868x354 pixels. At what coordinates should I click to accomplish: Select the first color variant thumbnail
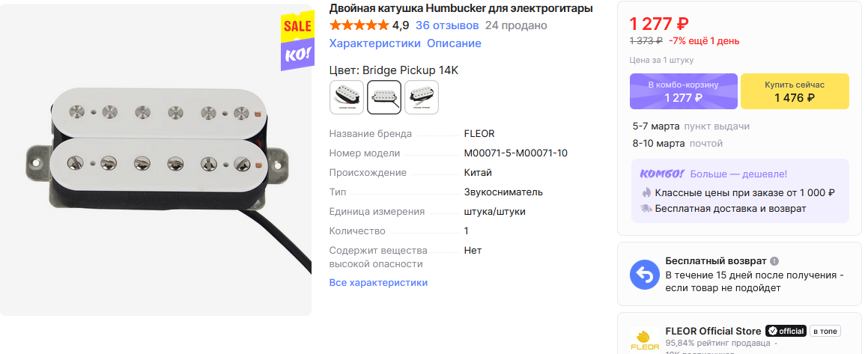[347, 97]
